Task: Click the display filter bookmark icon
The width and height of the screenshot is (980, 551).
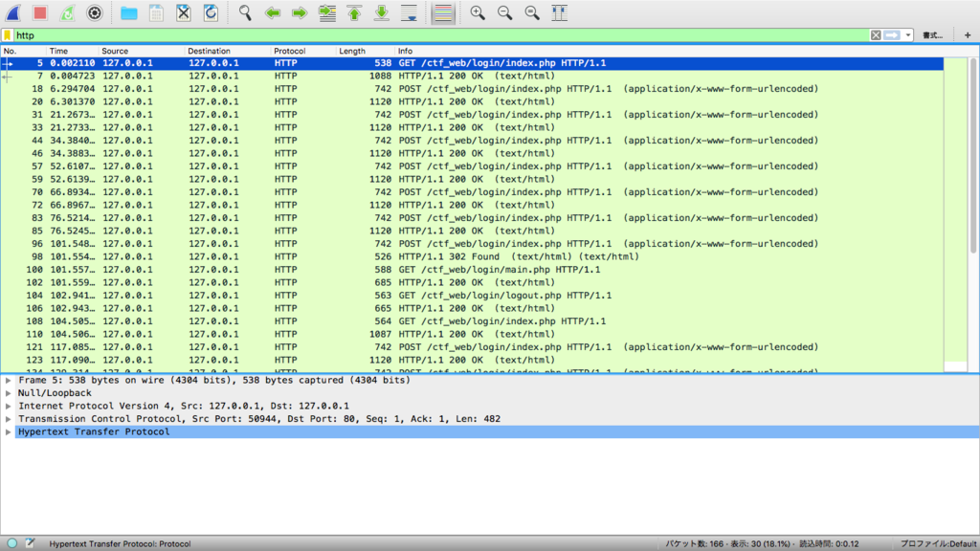Action: pos(8,35)
